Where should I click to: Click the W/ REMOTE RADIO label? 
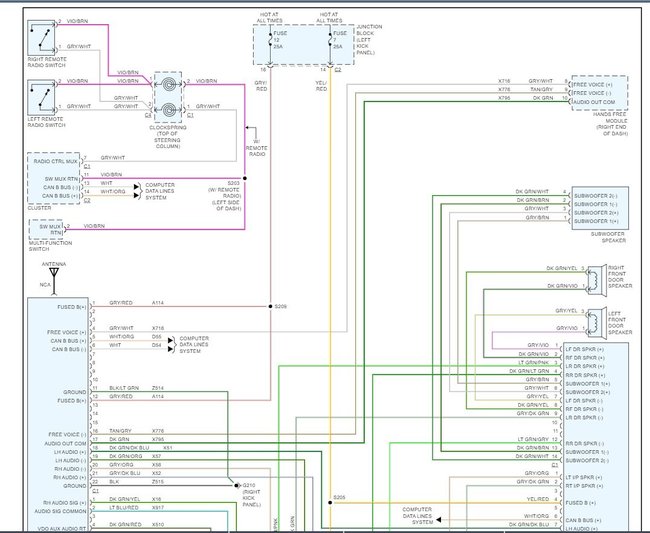(x=257, y=148)
